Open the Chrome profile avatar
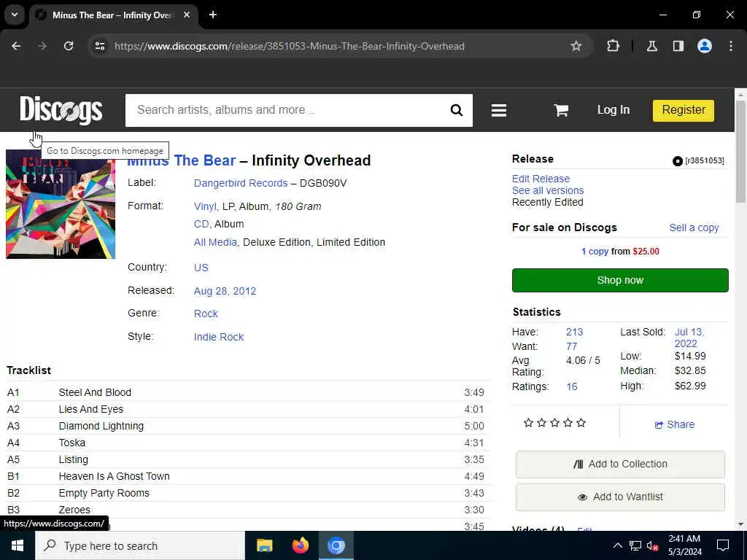 coord(704,46)
